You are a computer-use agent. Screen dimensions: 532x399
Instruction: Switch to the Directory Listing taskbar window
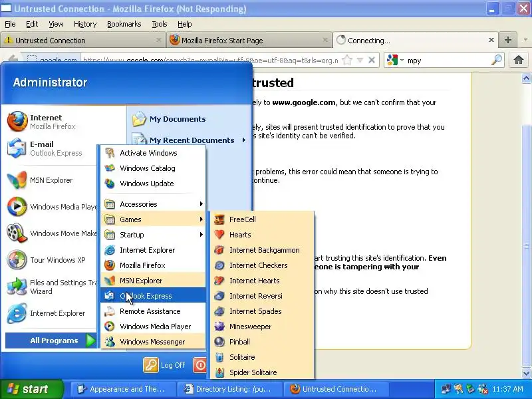[x=230, y=389]
